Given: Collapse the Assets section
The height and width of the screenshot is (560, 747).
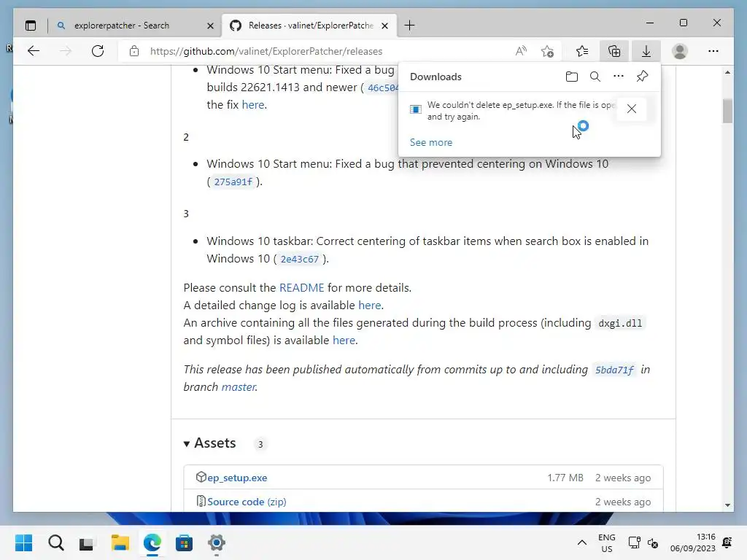Looking at the screenshot, I should click(210, 443).
